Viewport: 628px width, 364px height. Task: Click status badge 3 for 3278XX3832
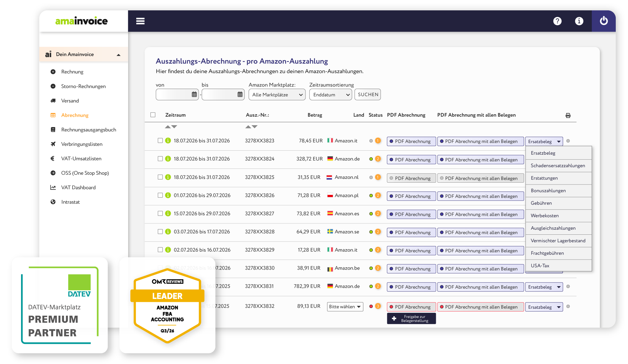click(378, 306)
